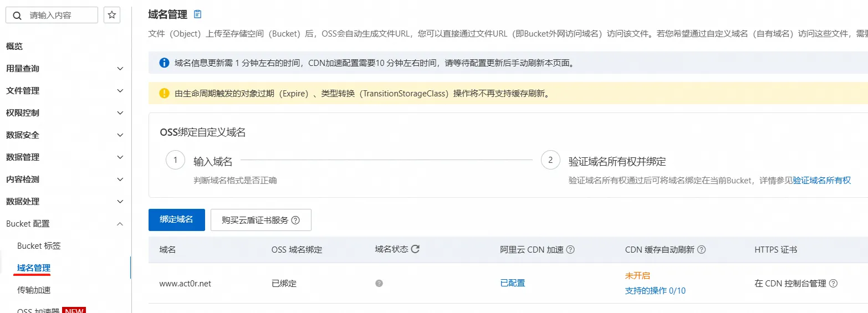Click domain www.act0r.net in the table

(x=185, y=283)
